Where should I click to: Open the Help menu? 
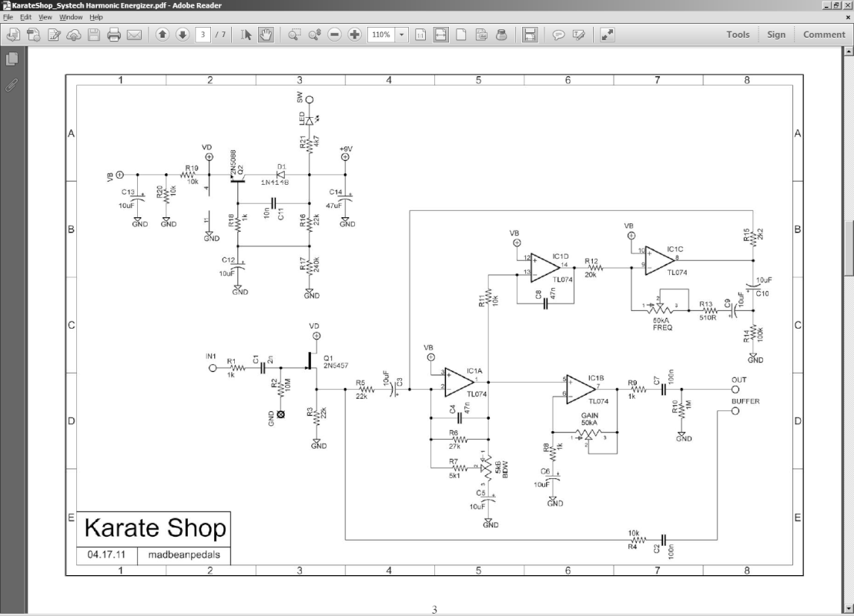(x=95, y=17)
